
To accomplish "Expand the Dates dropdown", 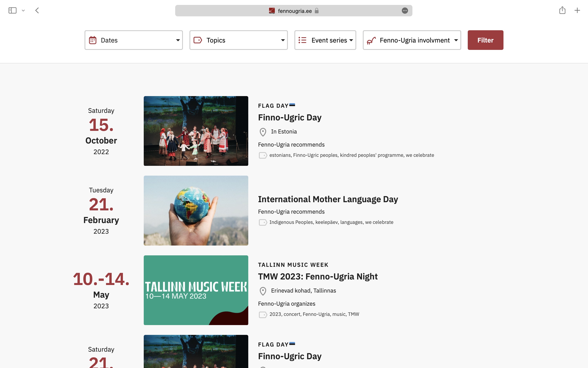I will [x=134, y=40].
